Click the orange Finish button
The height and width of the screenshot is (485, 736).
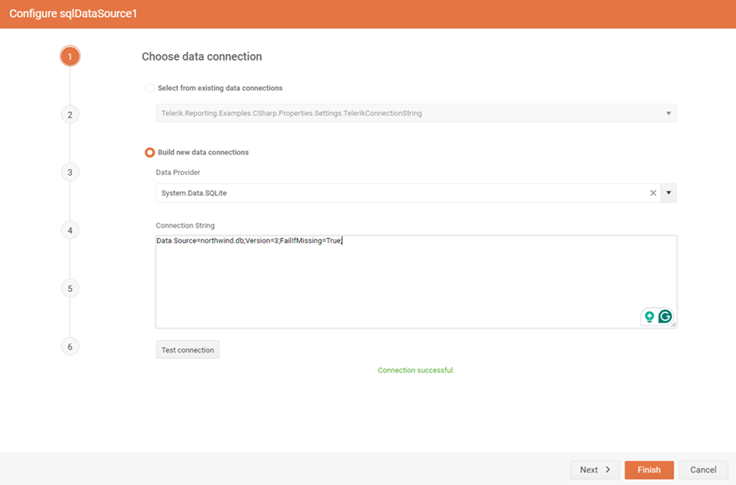[649, 470]
